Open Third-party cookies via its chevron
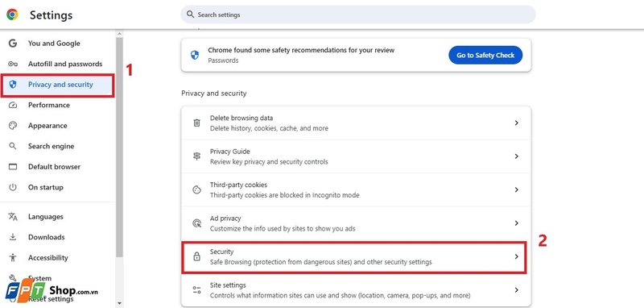Image resolution: width=644 pixels, height=308 pixels. point(516,189)
